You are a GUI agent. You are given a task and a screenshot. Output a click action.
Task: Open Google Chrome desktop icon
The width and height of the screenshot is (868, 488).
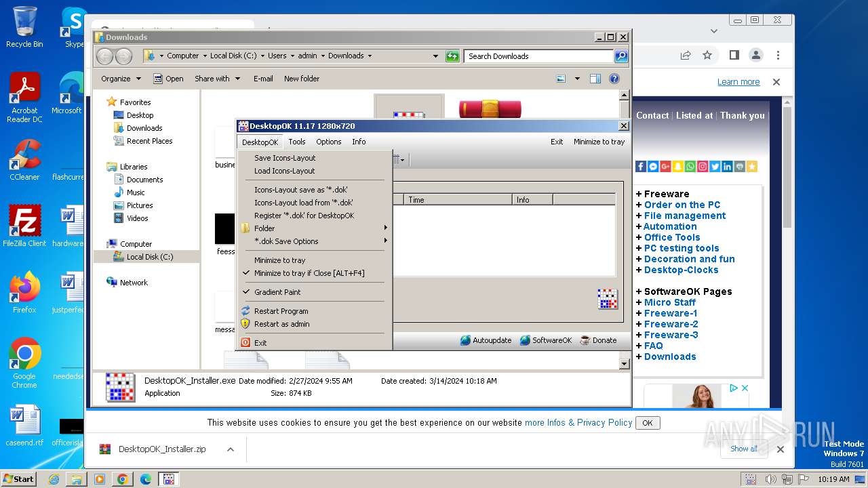24,363
